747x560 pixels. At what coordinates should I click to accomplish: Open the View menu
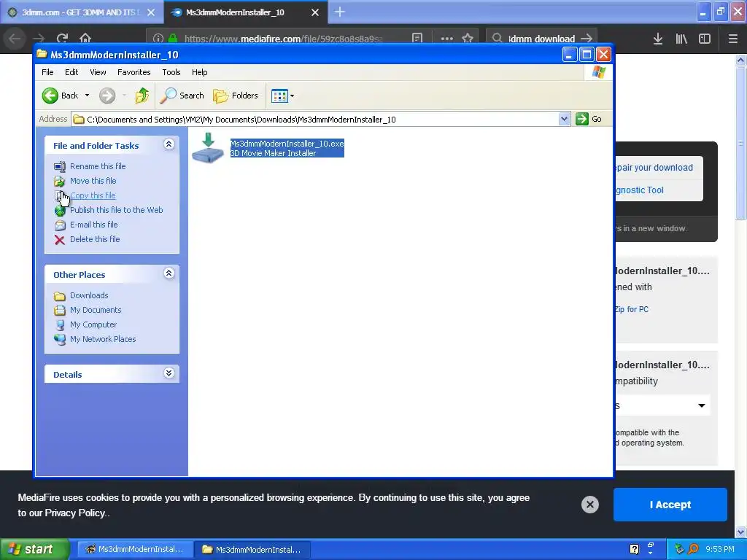point(98,72)
